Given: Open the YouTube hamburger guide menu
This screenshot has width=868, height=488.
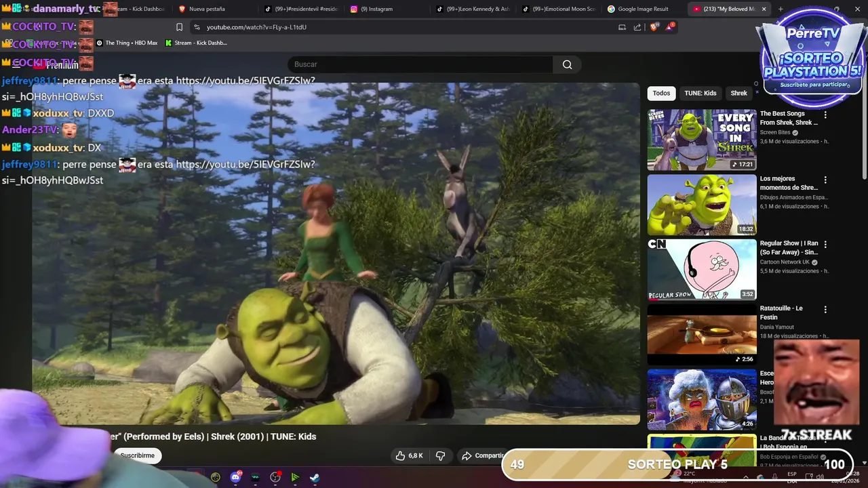Looking at the screenshot, I should pos(16,65).
